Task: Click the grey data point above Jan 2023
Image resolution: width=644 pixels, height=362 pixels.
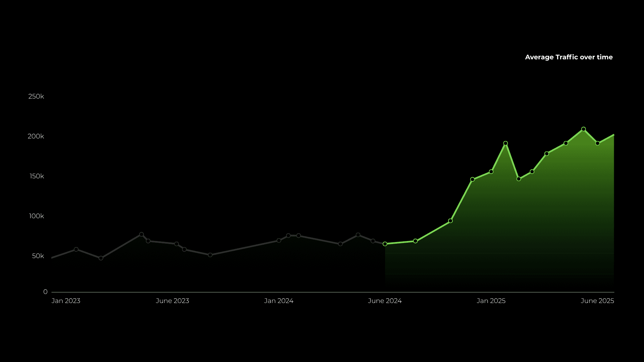Action: [76, 249]
